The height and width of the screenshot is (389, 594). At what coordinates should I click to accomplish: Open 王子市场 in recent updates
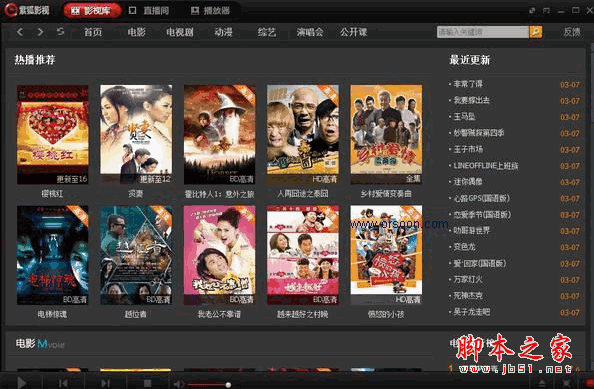click(x=468, y=149)
